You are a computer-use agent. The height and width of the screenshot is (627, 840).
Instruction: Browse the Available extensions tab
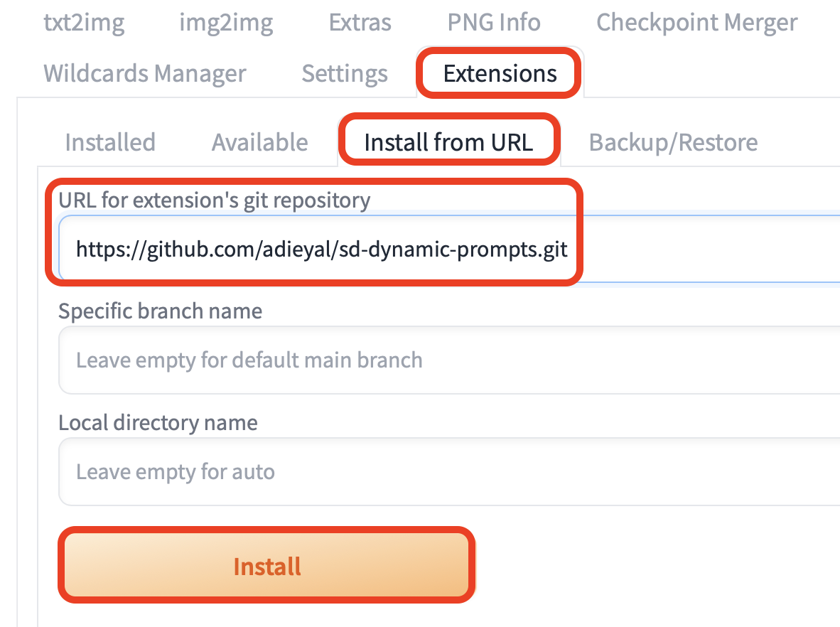click(x=259, y=142)
